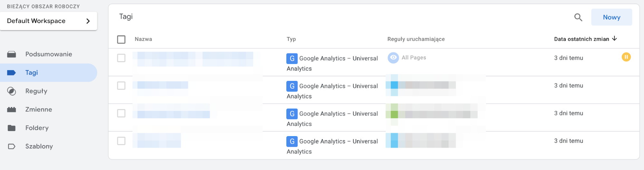Click the All Pages trigger eye icon
This screenshot has width=644, height=170.
point(393,58)
